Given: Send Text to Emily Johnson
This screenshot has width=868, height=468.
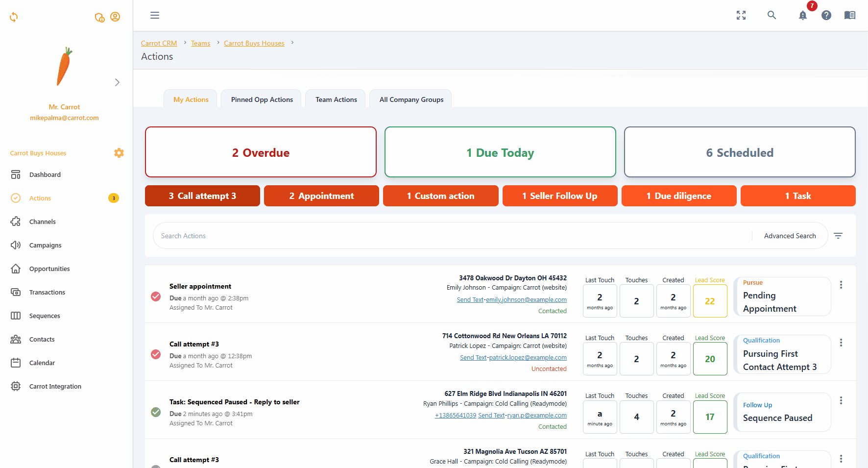Looking at the screenshot, I should click(470, 300).
